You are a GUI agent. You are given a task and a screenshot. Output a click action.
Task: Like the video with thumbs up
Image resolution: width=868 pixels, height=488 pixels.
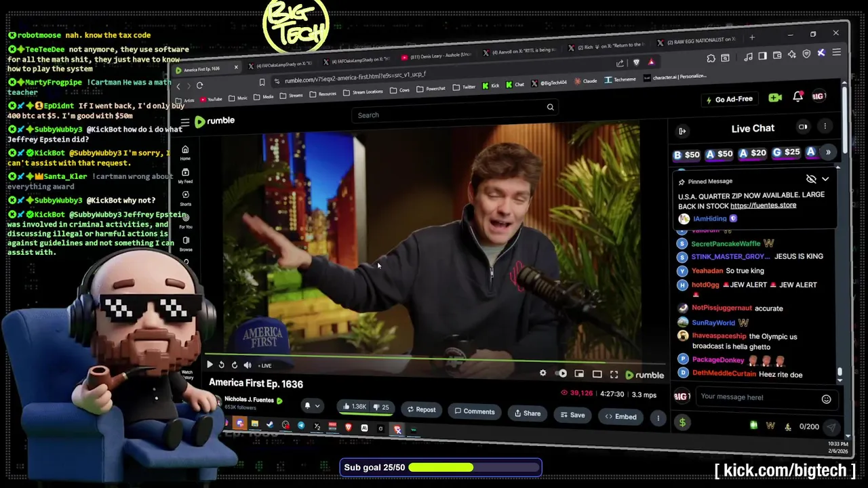pos(354,407)
